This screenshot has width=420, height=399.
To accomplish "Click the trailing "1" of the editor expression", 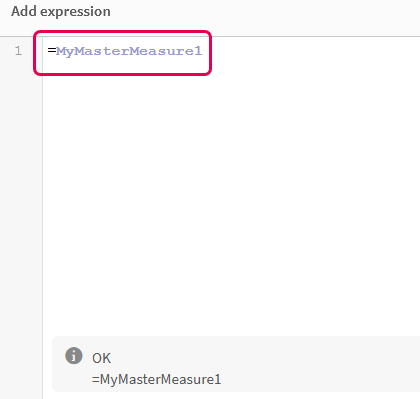I will tap(198, 51).
